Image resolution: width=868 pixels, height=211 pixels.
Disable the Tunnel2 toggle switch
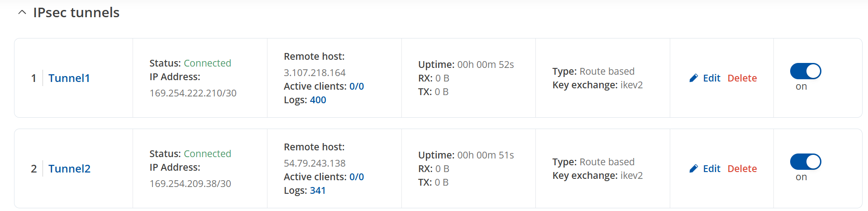806,162
